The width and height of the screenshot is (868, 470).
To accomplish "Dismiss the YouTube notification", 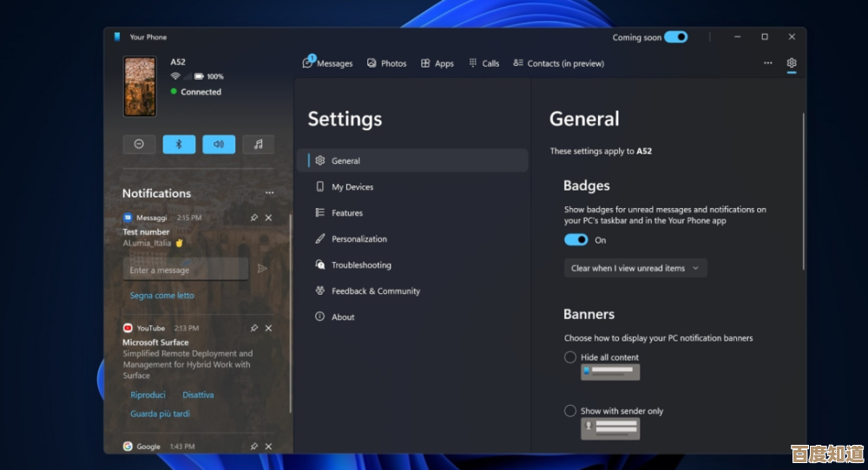I will point(268,329).
